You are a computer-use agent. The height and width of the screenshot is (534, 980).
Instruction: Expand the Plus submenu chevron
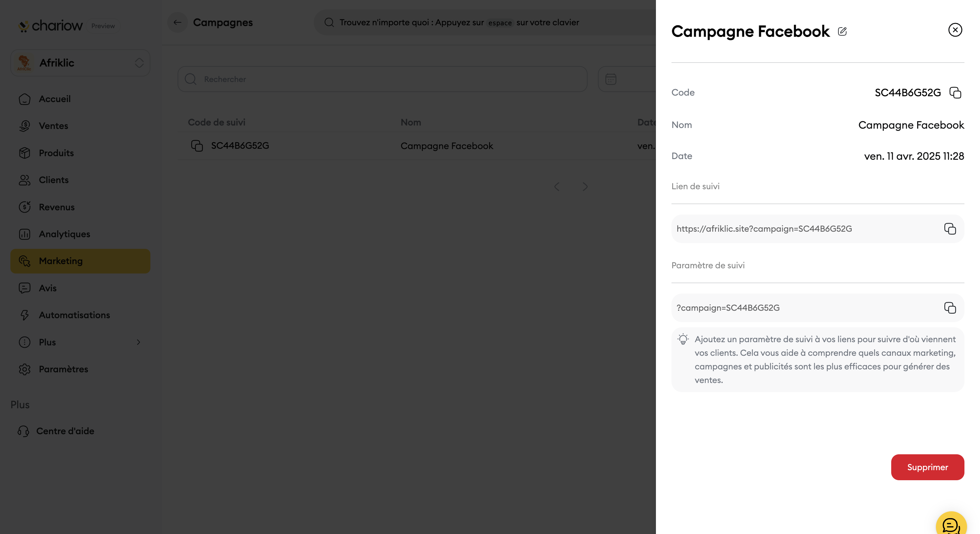138,342
